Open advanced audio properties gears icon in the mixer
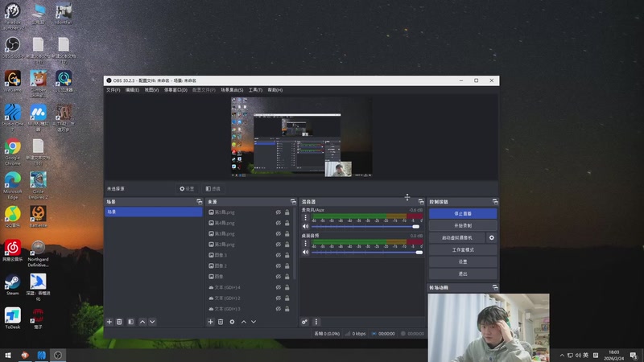644x362 pixels. [304, 322]
